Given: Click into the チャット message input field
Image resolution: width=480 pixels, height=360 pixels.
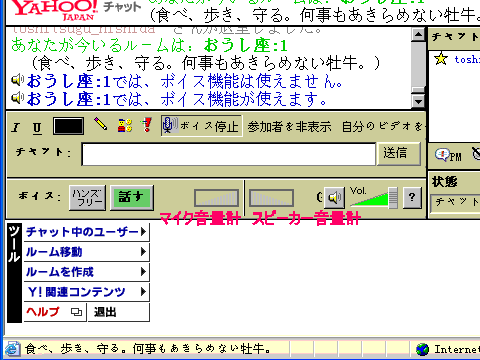Looking at the screenshot, I should point(229,154).
